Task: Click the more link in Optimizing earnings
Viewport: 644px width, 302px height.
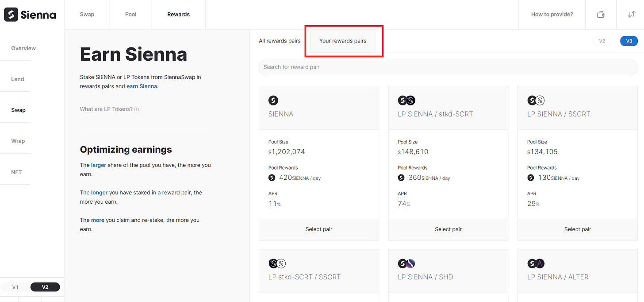Action: point(98,220)
